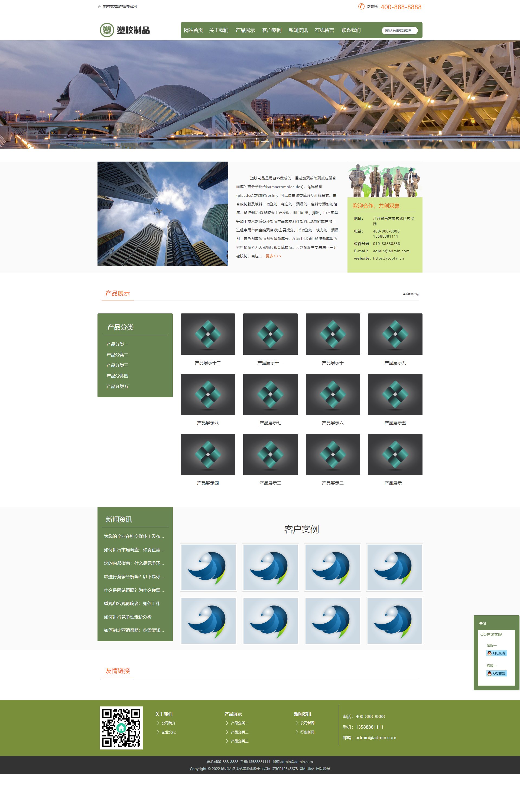
Task: Open 产品展示十二 product thumbnail
Action: [x=208, y=334]
